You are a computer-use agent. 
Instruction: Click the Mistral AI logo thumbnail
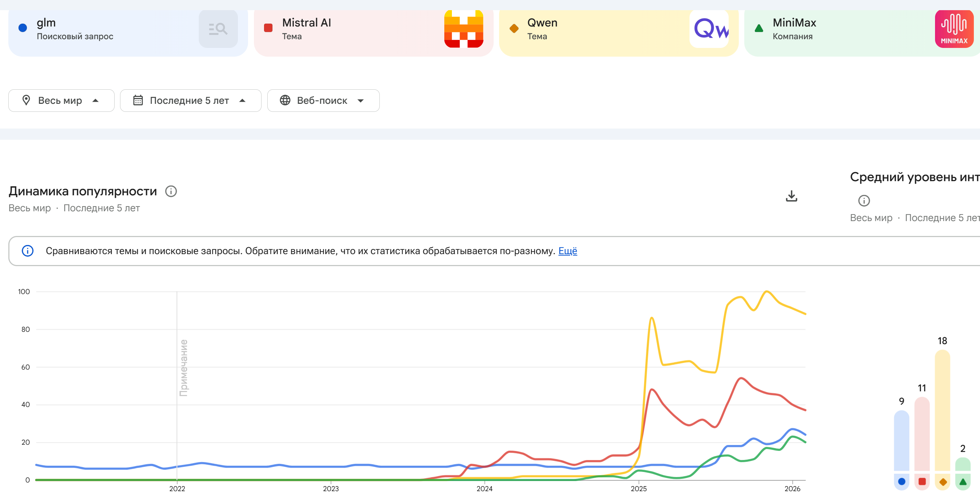click(464, 29)
